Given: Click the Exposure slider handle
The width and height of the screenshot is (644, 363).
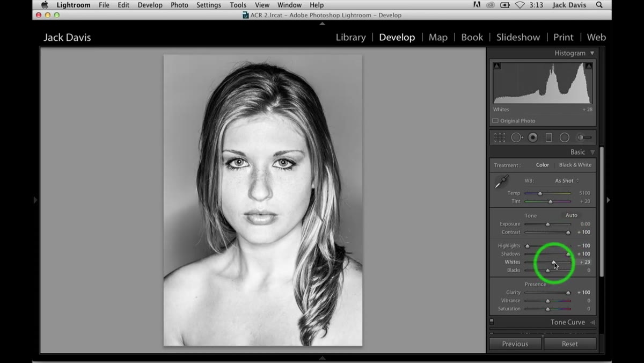Looking at the screenshot, I should (547, 224).
